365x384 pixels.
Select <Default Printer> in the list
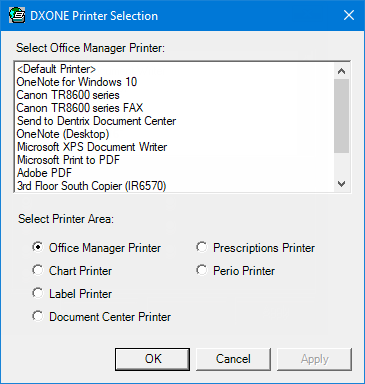[175, 69]
